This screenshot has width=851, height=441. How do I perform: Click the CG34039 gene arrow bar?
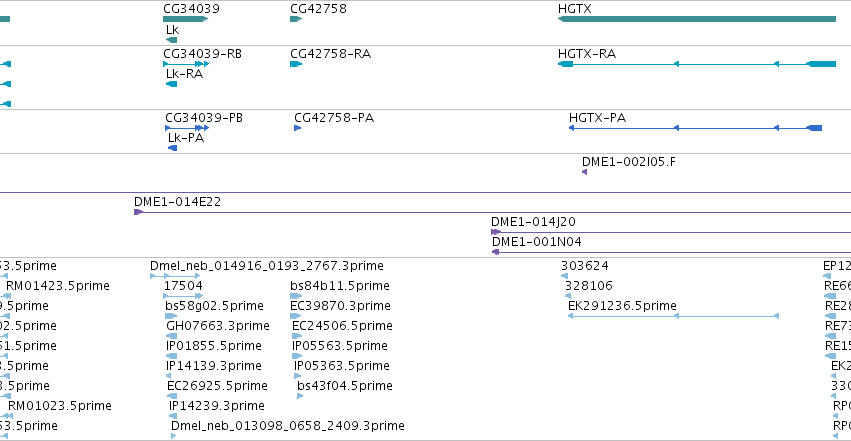(186, 19)
